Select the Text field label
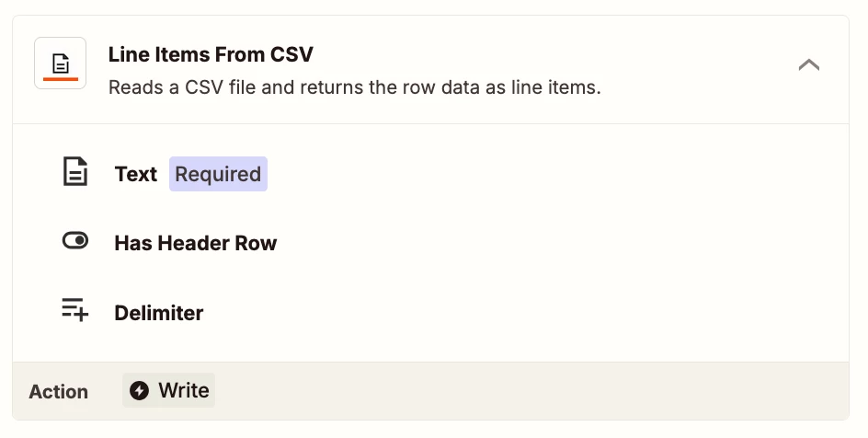The height and width of the screenshot is (438, 868). [x=136, y=174]
